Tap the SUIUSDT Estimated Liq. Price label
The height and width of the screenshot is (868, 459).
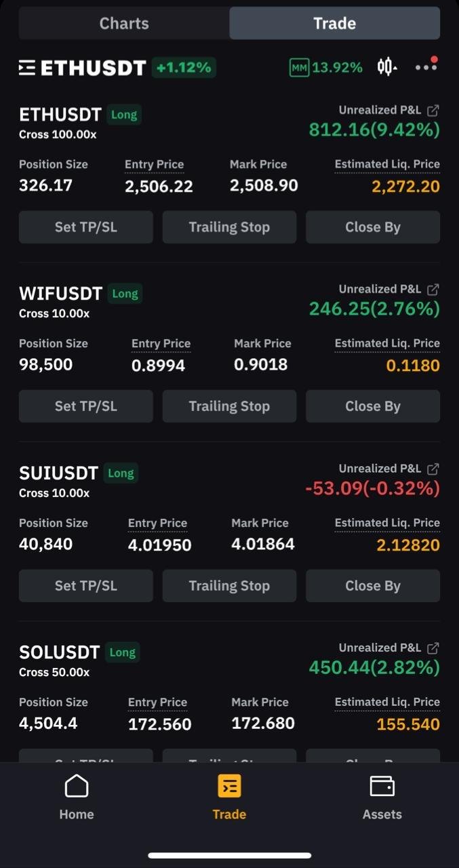[x=387, y=523]
